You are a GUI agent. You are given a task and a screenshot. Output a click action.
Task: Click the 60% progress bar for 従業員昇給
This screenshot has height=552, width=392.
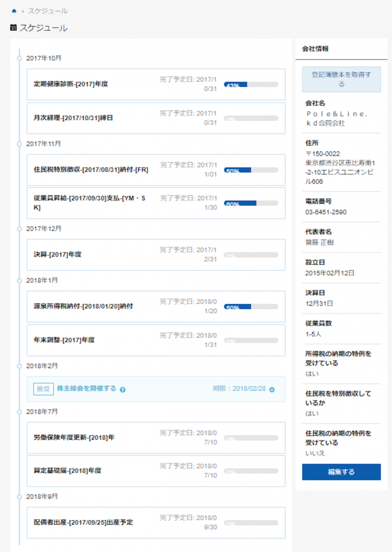click(251, 203)
